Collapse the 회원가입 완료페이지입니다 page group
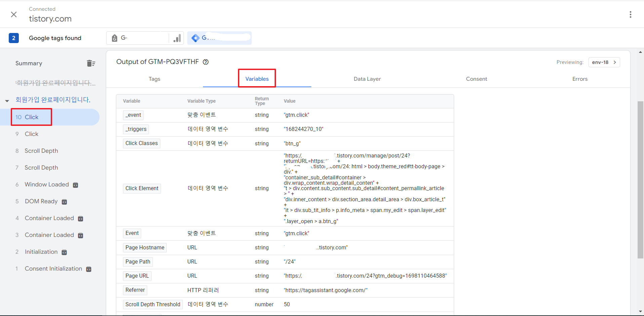This screenshot has height=316, width=644. point(7,101)
